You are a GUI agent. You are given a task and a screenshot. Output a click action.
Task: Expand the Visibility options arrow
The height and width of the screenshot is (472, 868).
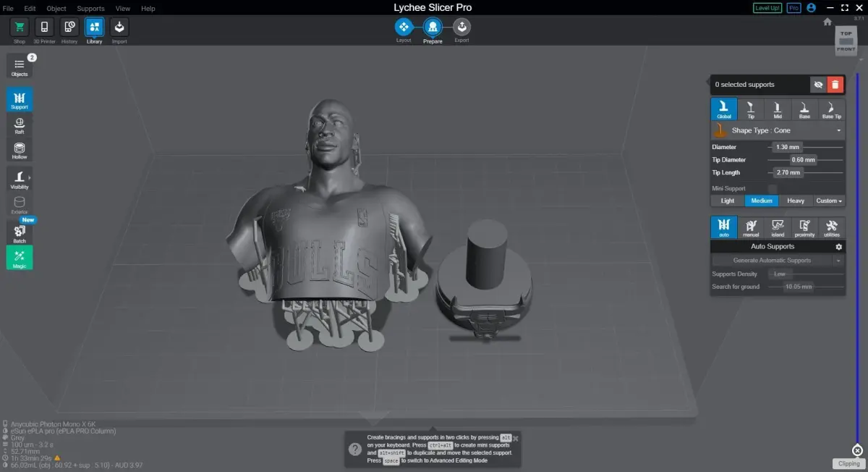pyautogui.click(x=30, y=177)
